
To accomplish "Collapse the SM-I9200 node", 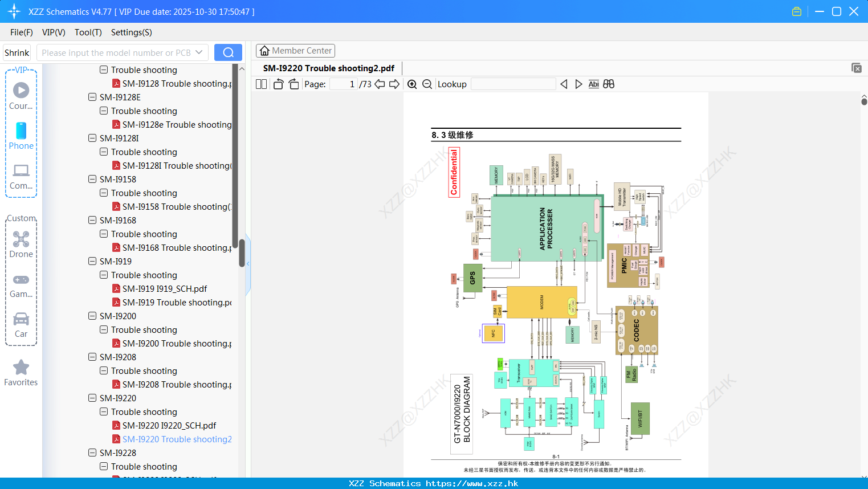I will (x=92, y=316).
